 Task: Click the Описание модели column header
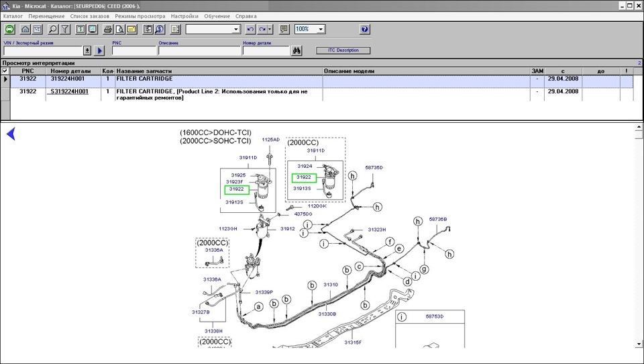point(427,71)
